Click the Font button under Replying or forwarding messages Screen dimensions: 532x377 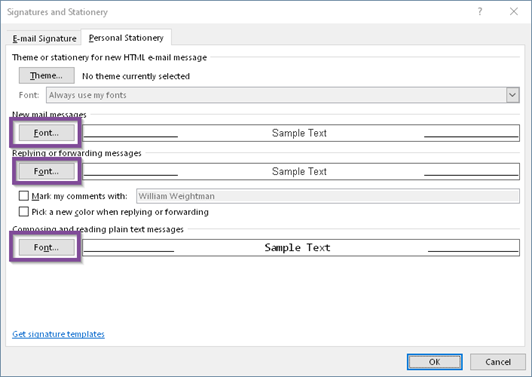tap(46, 171)
